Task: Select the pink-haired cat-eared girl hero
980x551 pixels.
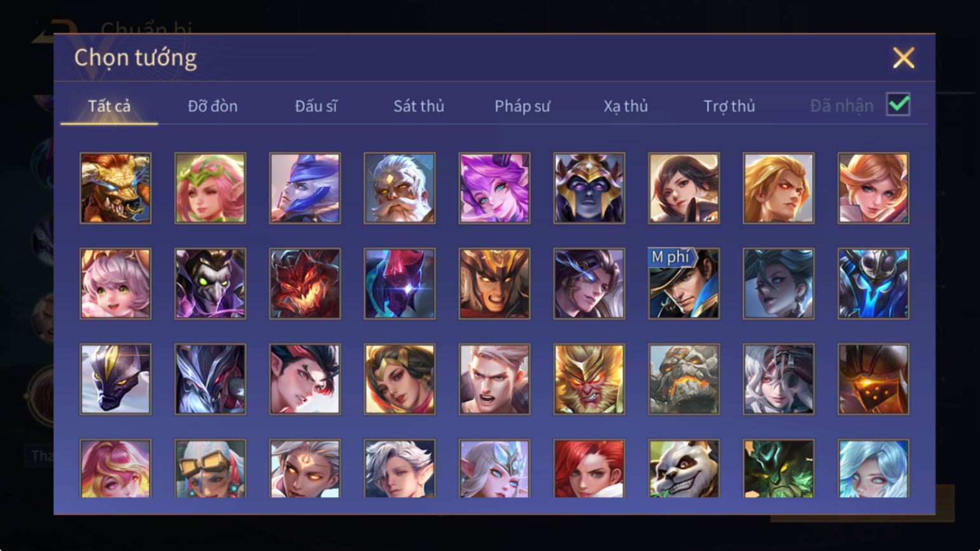Action: 116,283
